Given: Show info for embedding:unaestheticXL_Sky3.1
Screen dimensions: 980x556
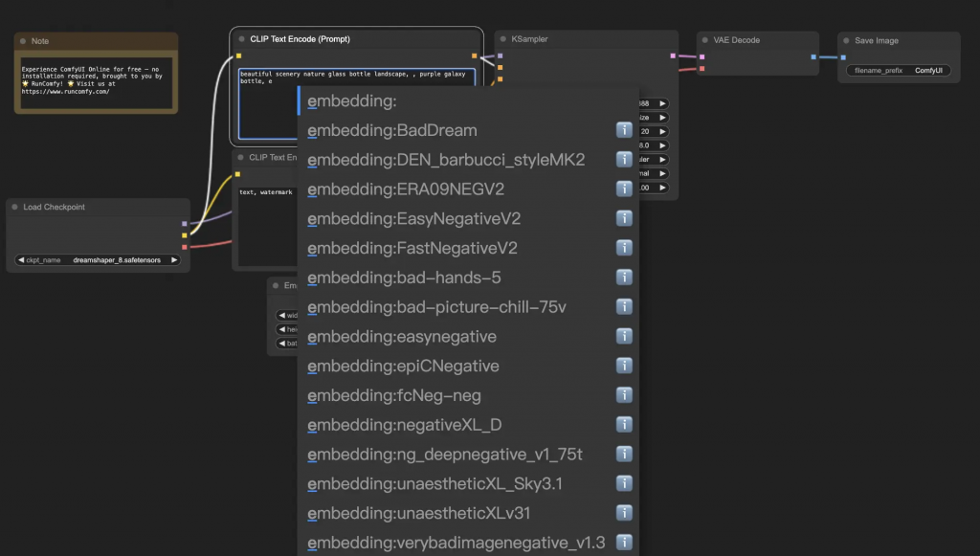Looking at the screenshot, I should pyautogui.click(x=624, y=483).
